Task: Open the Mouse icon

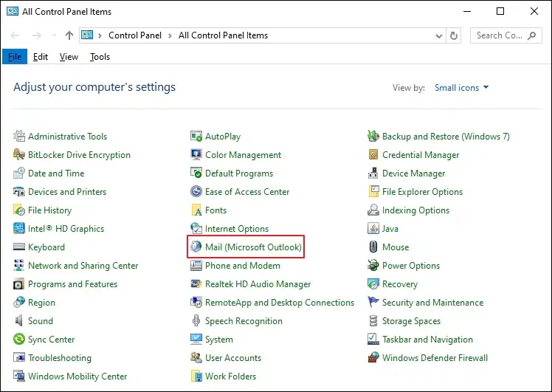Action: [x=373, y=247]
